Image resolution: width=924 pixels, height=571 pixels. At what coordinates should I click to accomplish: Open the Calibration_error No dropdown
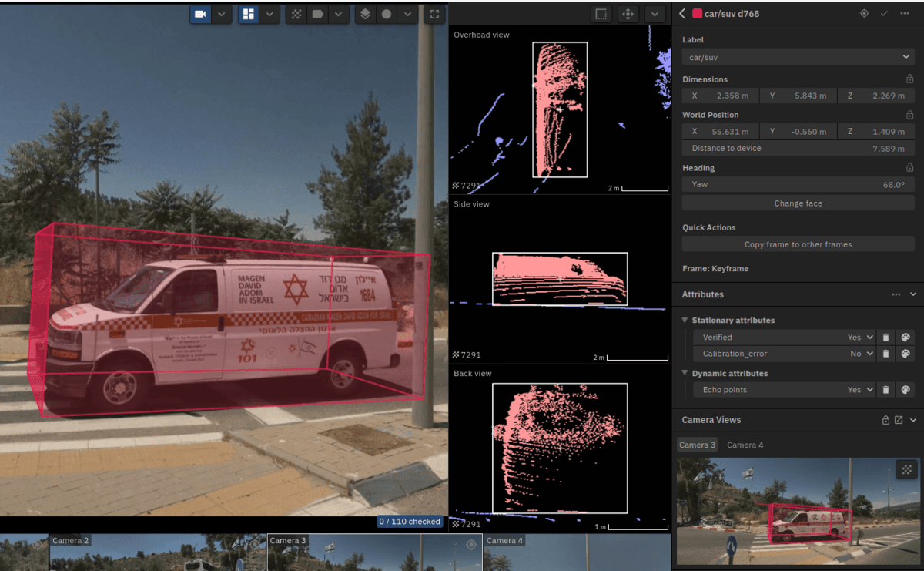tap(861, 354)
